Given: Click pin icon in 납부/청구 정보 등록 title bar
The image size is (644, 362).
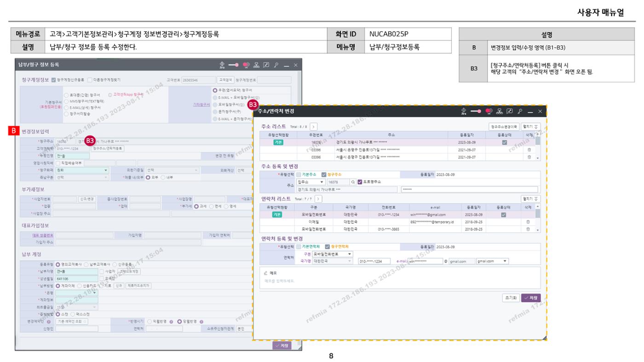Looking at the screenshot, I should 276,65.
